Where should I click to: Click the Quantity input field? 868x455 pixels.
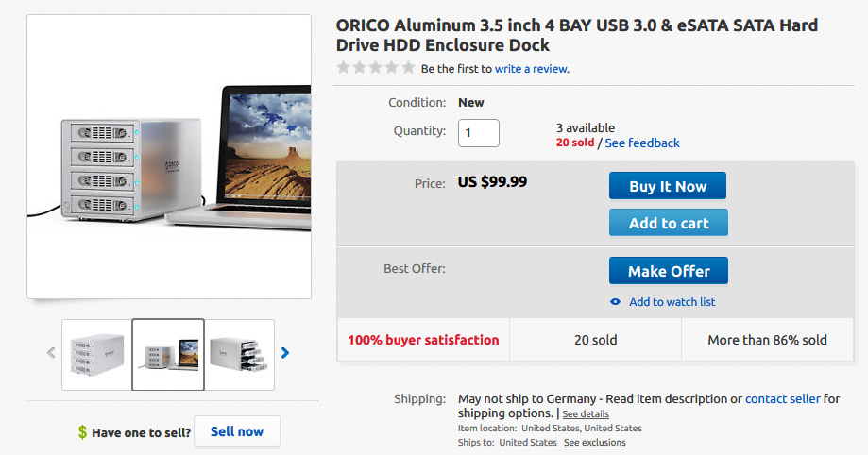click(479, 133)
